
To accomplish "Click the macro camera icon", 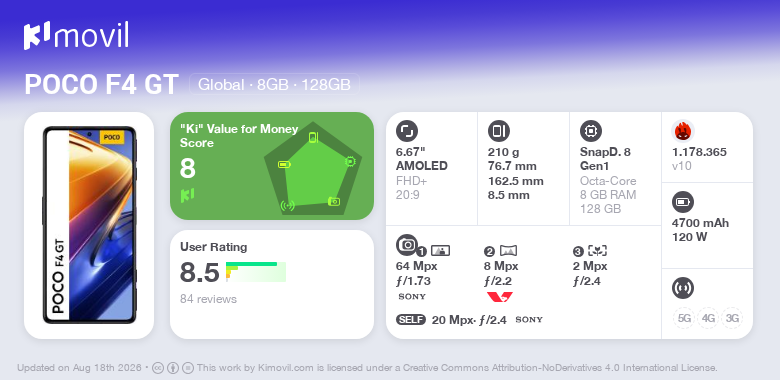I will [597, 251].
